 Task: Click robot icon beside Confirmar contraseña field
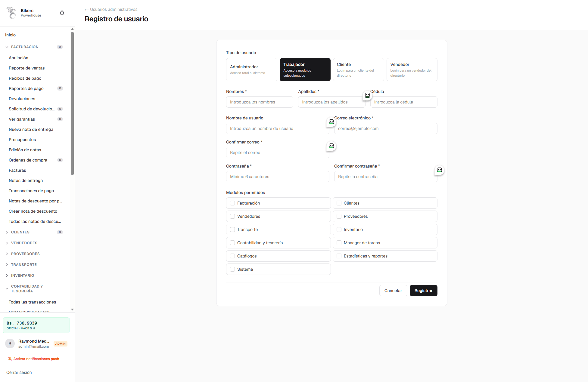439,170
